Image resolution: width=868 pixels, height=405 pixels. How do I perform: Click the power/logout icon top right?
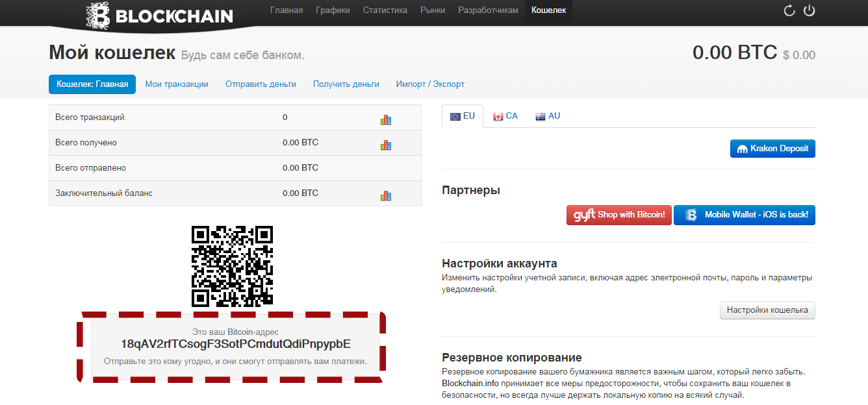pos(810,10)
